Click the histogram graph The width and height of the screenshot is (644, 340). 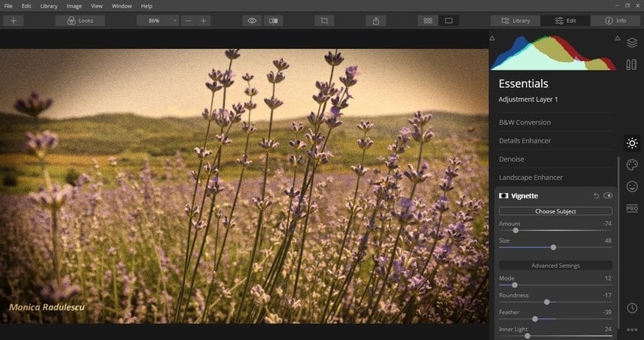[x=554, y=53]
